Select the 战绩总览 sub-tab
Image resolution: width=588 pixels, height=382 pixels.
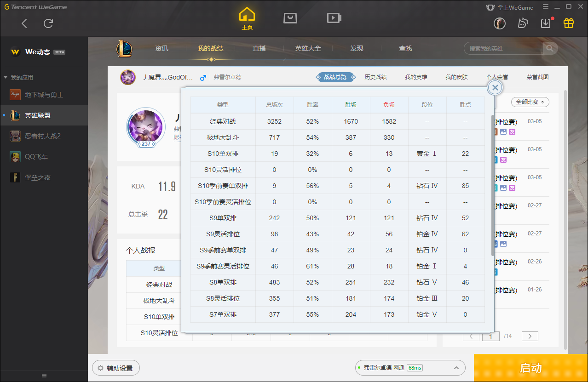pos(335,77)
